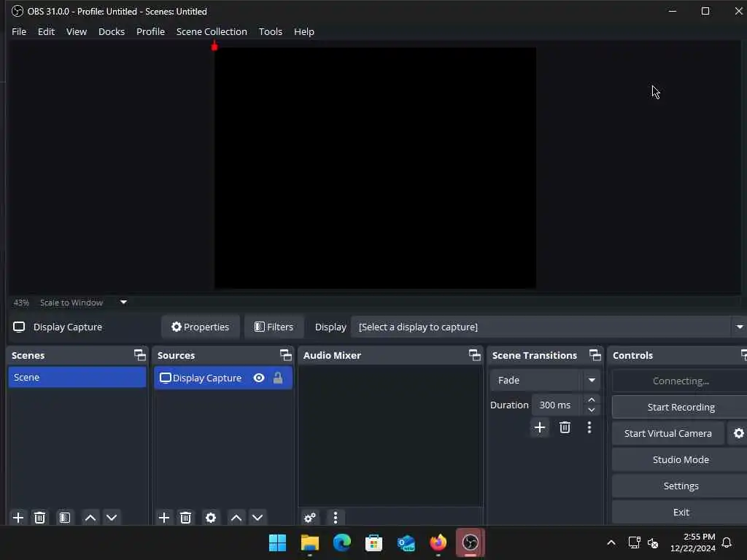Screen dimensions: 747x560
Task: Click Properties button in source toolbar
Action: coord(201,327)
